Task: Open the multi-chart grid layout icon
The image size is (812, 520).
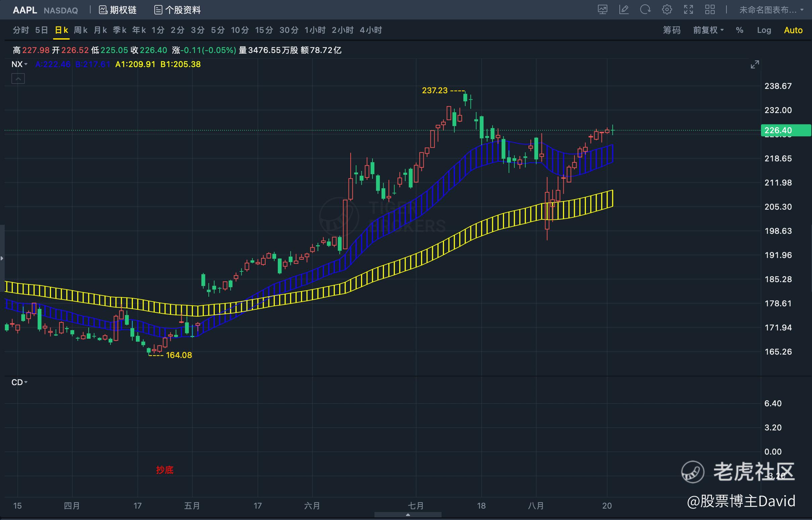Action: point(710,9)
